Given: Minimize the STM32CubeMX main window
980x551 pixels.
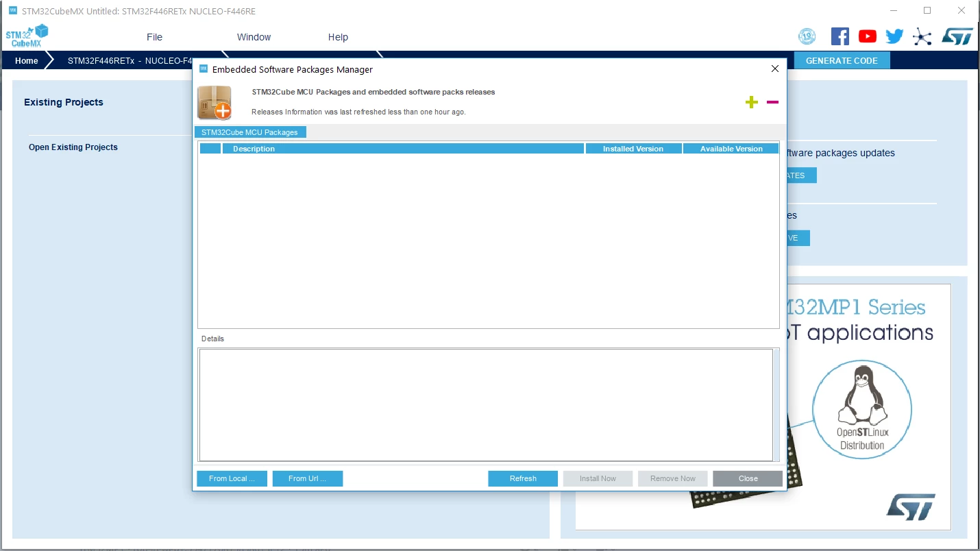Looking at the screenshot, I should [894, 11].
